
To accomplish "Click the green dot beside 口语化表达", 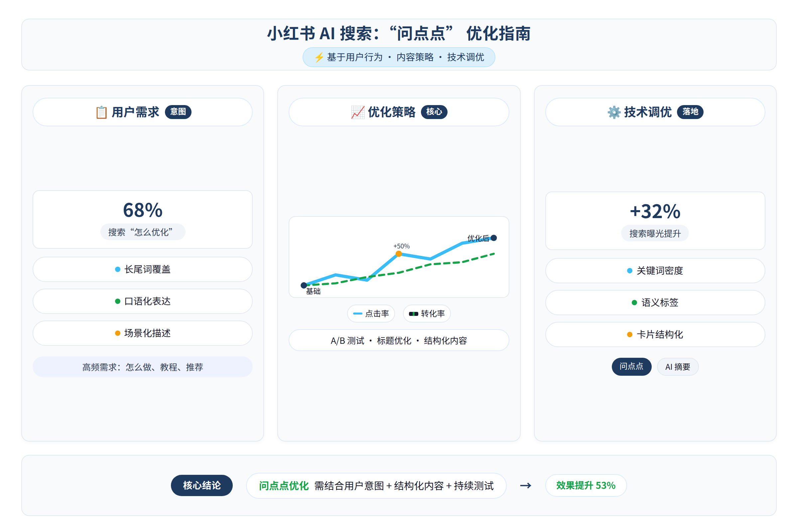I will [x=118, y=301].
